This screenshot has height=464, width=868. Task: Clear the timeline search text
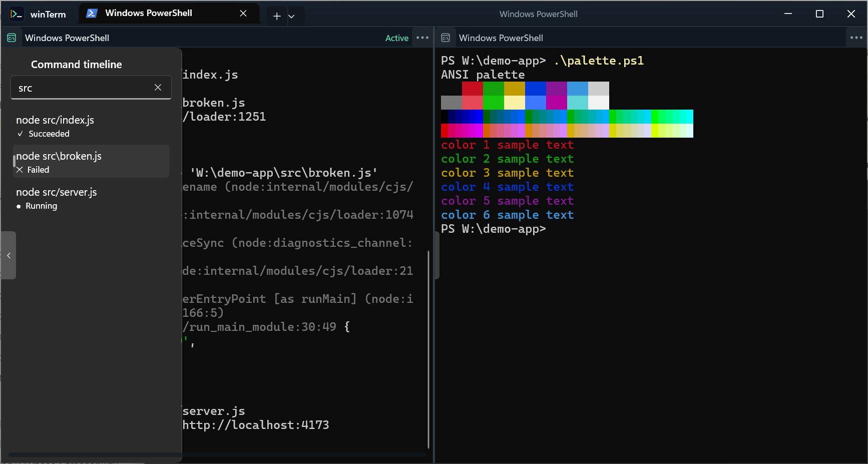pyautogui.click(x=158, y=88)
